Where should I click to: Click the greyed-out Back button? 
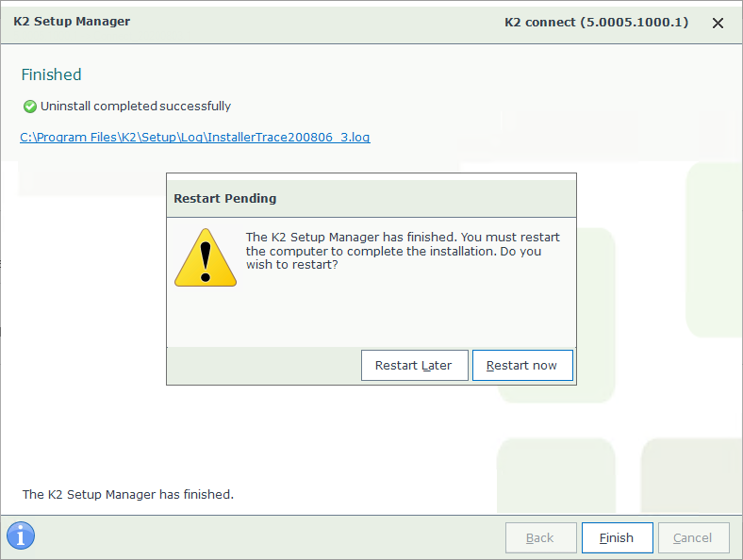coord(540,537)
